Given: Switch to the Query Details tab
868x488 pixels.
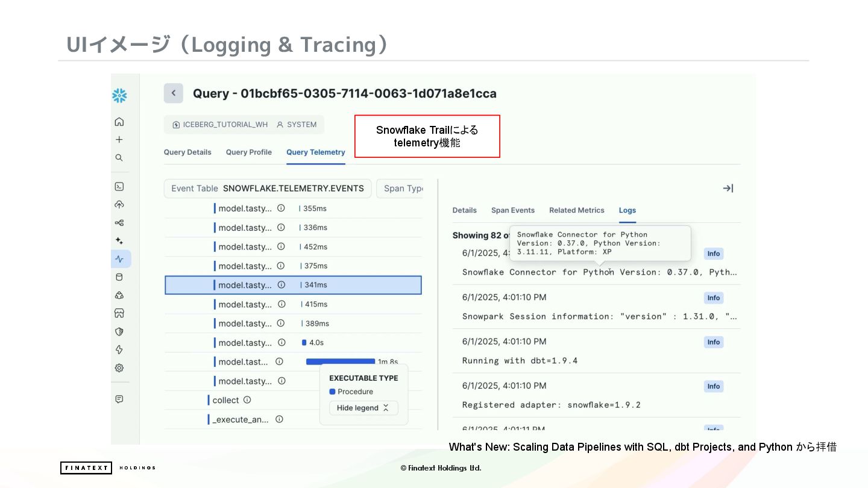Looking at the screenshot, I should pyautogui.click(x=187, y=152).
